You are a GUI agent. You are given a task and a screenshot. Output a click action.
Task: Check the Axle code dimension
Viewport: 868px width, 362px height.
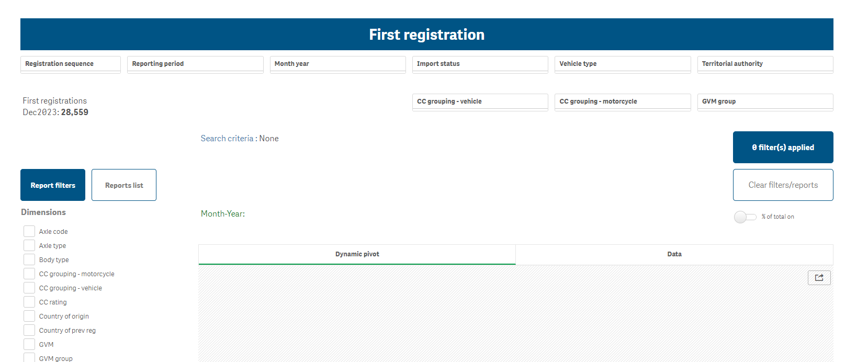[x=29, y=231]
